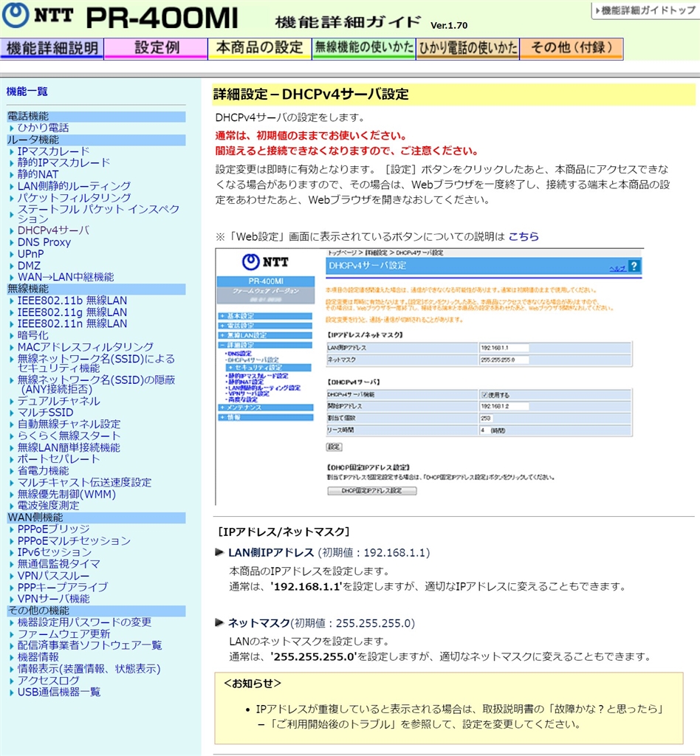Open the 本商品の設定 tab

click(260, 49)
